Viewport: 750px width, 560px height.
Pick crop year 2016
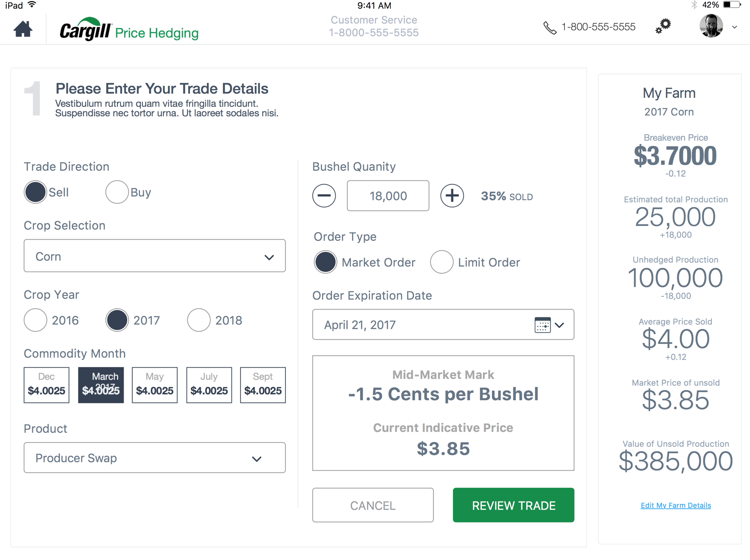(x=35, y=320)
